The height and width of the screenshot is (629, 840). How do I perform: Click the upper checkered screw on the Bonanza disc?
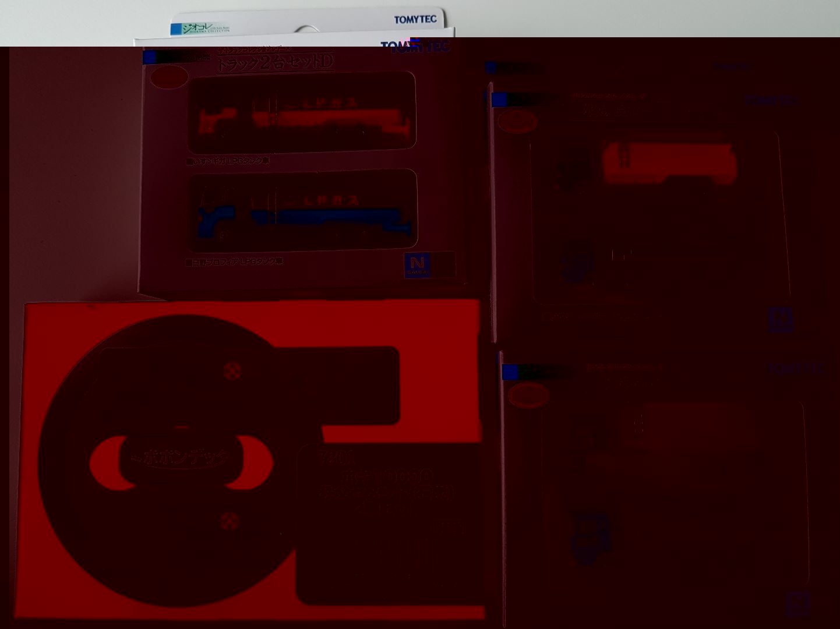(x=232, y=369)
